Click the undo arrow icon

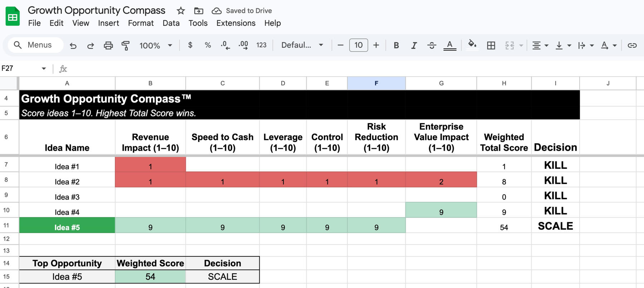(x=73, y=45)
